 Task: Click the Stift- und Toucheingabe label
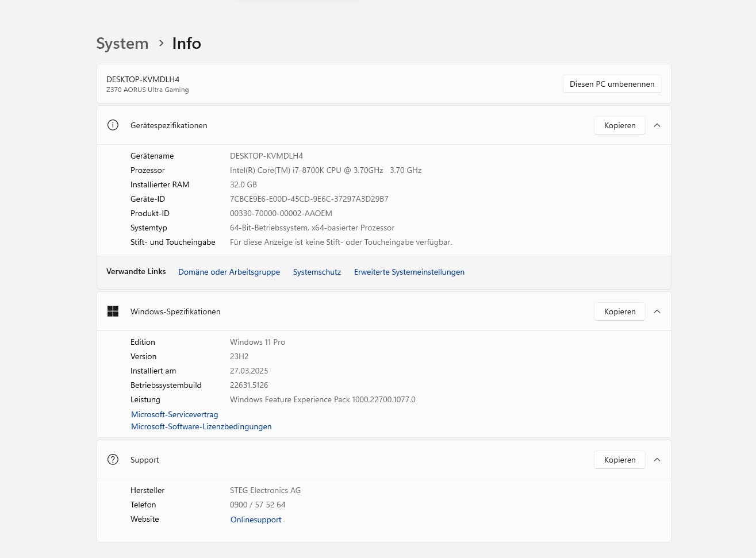pyautogui.click(x=172, y=242)
